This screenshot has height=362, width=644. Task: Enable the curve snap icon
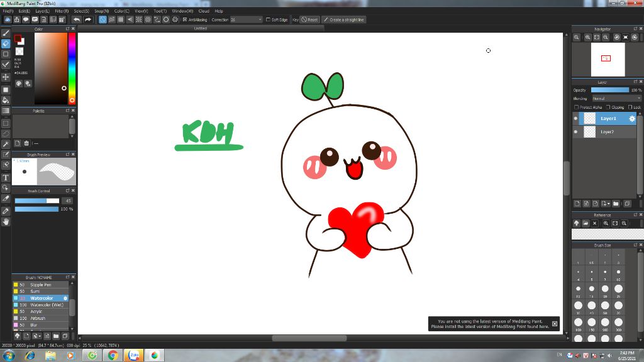(x=157, y=19)
